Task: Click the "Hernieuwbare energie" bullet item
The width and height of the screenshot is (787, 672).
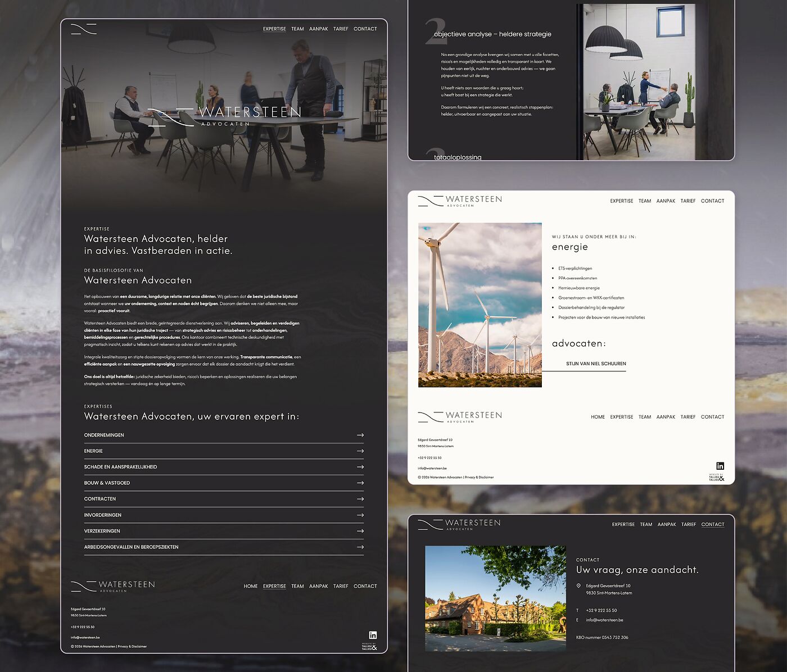Action: pos(579,288)
